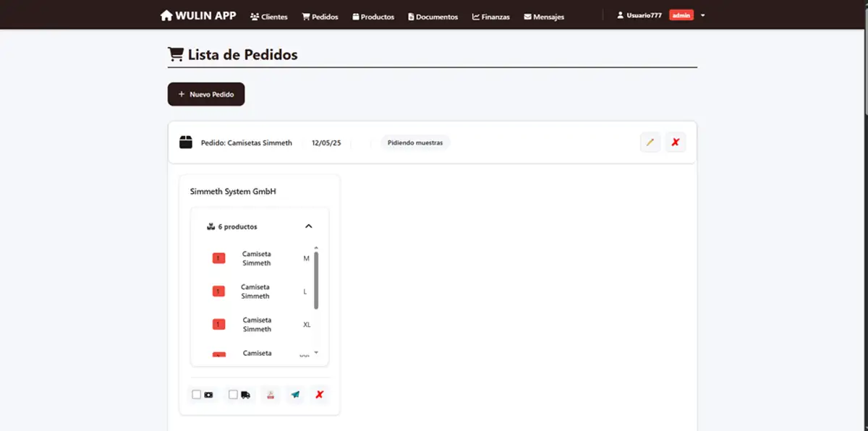Edit order Camisetas Simmeth with pencil icon
Image resolution: width=868 pixels, height=431 pixels.
click(x=650, y=142)
